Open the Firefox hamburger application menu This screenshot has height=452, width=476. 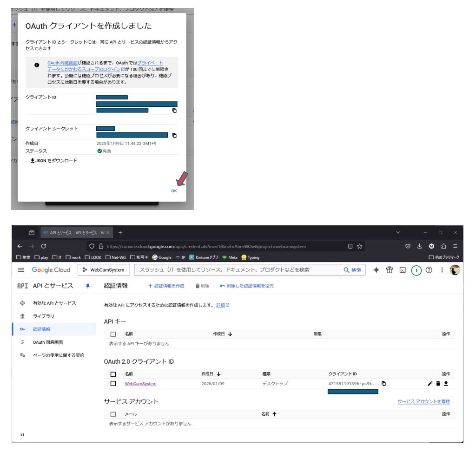click(455, 246)
